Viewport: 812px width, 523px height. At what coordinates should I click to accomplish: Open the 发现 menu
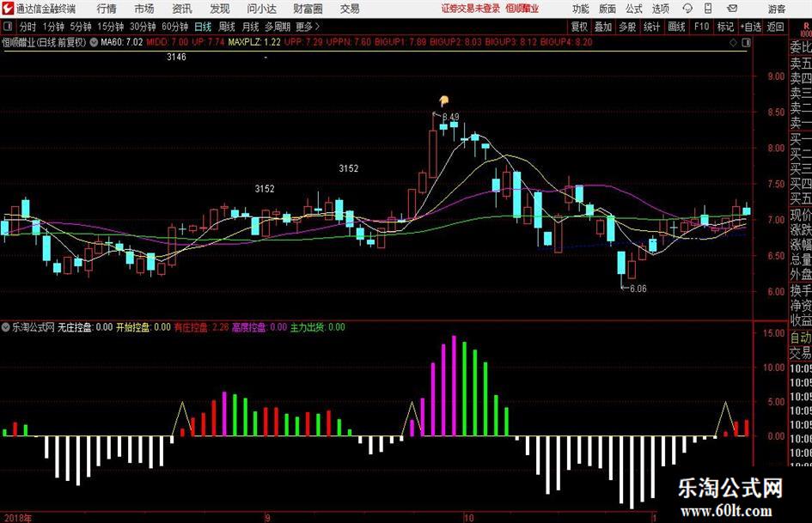click(x=220, y=9)
